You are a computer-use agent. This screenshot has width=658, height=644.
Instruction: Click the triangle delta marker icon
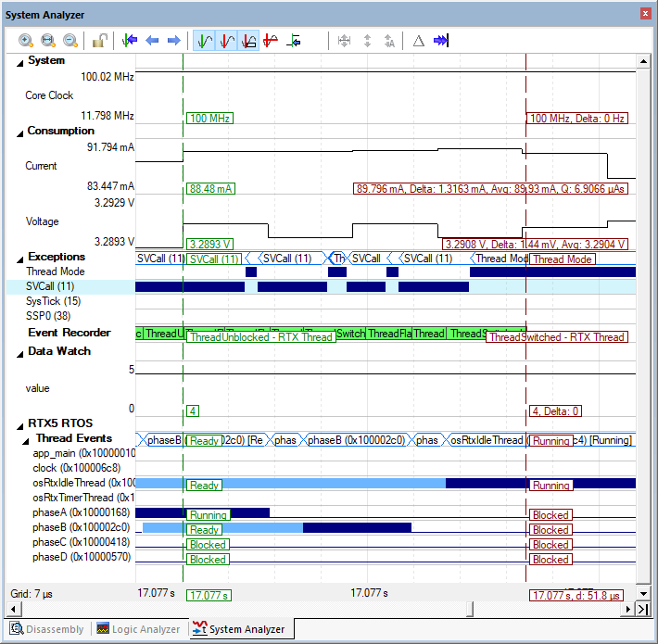[x=418, y=41]
